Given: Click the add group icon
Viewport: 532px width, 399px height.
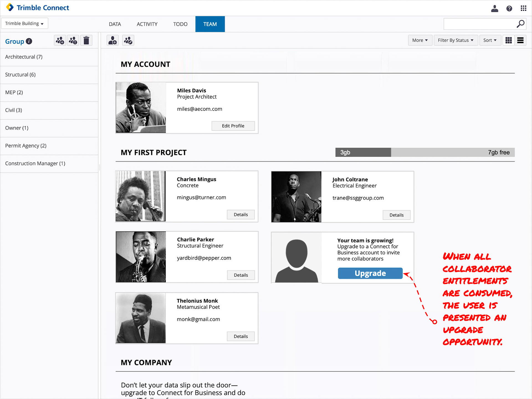Looking at the screenshot, I should click(x=60, y=41).
